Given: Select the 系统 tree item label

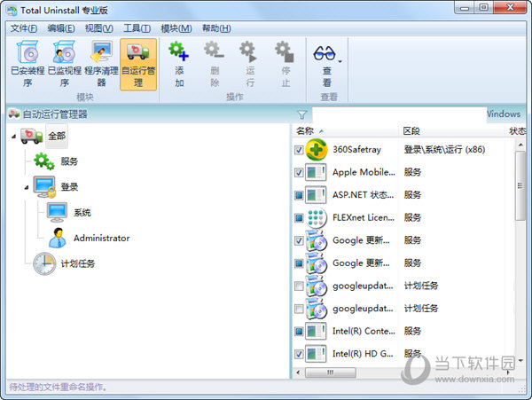Looking at the screenshot, I should tap(82, 213).
